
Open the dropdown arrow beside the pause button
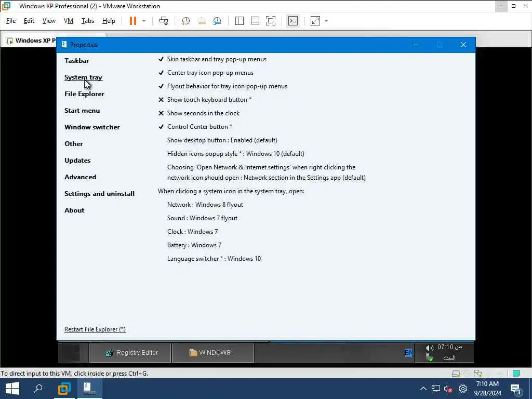click(x=144, y=21)
